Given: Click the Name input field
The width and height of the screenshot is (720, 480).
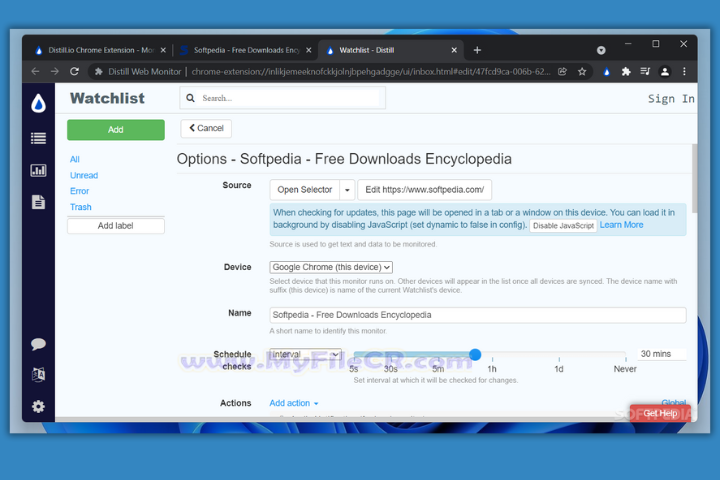Looking at the screenshot, I should coord(478,315).
